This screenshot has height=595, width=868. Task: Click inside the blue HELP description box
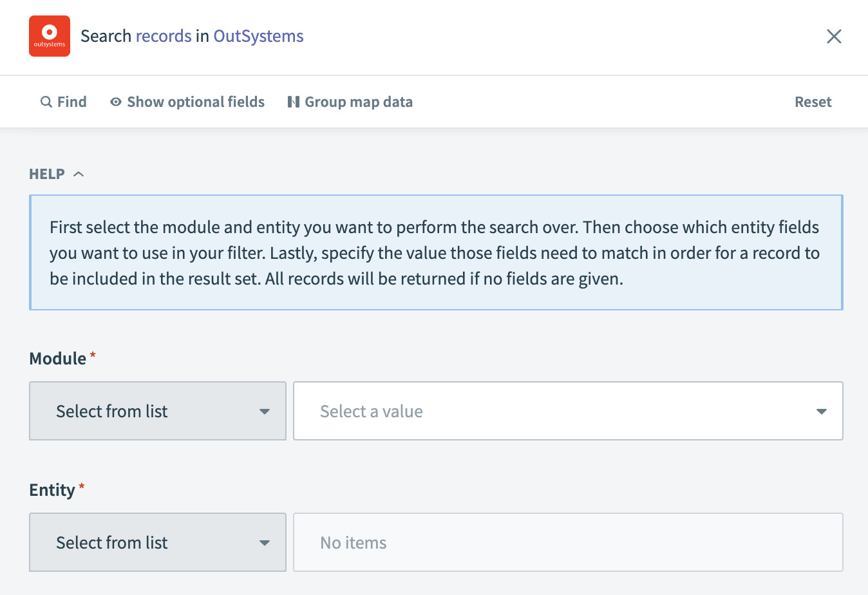coord(435,252)
